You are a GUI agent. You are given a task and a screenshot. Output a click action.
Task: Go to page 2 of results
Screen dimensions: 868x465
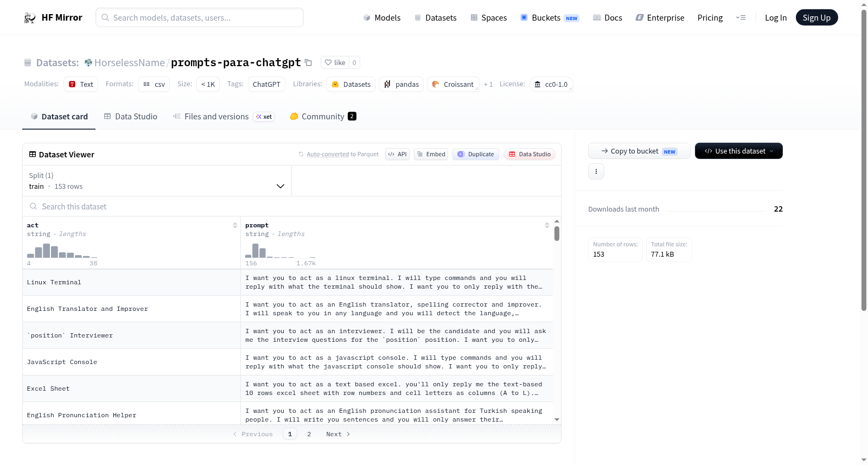pos(309,434)
